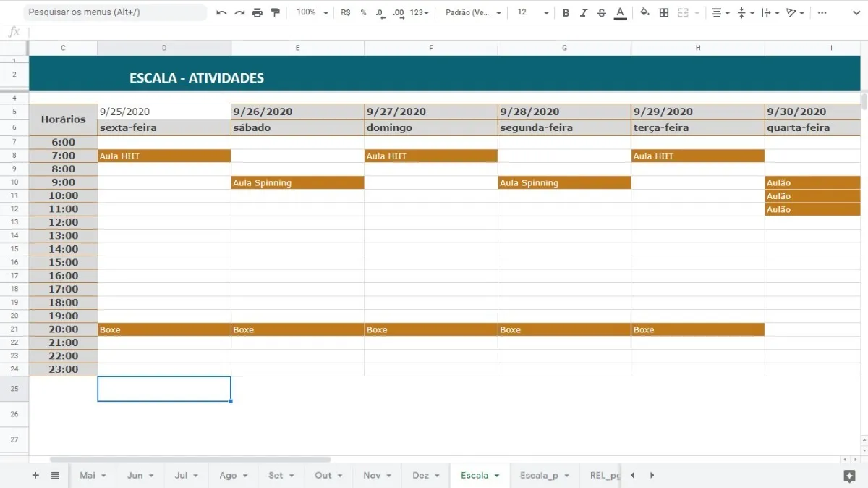
Task: Select the paint format roller tool
Action: click(276, 13)
